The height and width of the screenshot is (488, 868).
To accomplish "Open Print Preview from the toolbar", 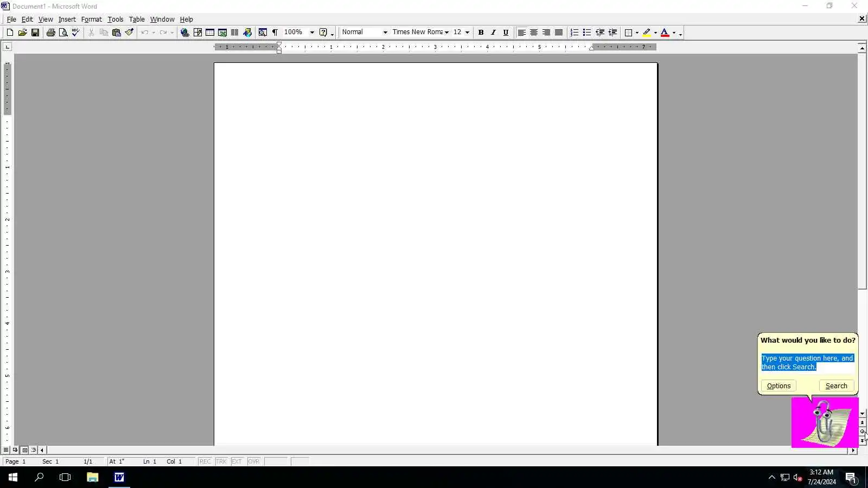I will coord(63,33).
